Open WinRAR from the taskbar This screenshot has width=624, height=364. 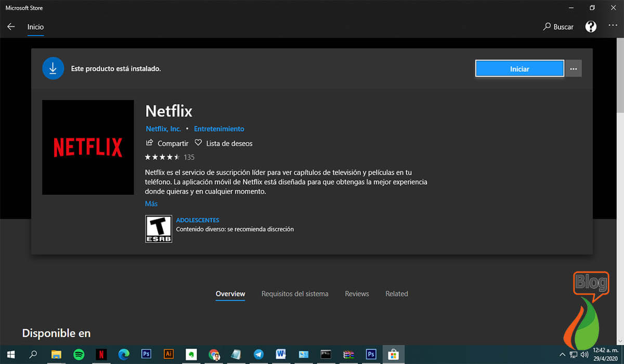(348, 354)
